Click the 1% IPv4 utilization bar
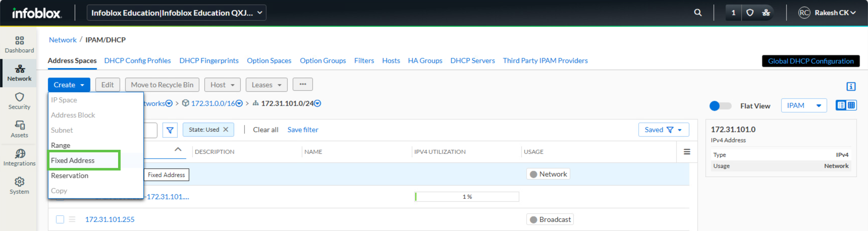868x231 pixels. click(x=467, y=197)
